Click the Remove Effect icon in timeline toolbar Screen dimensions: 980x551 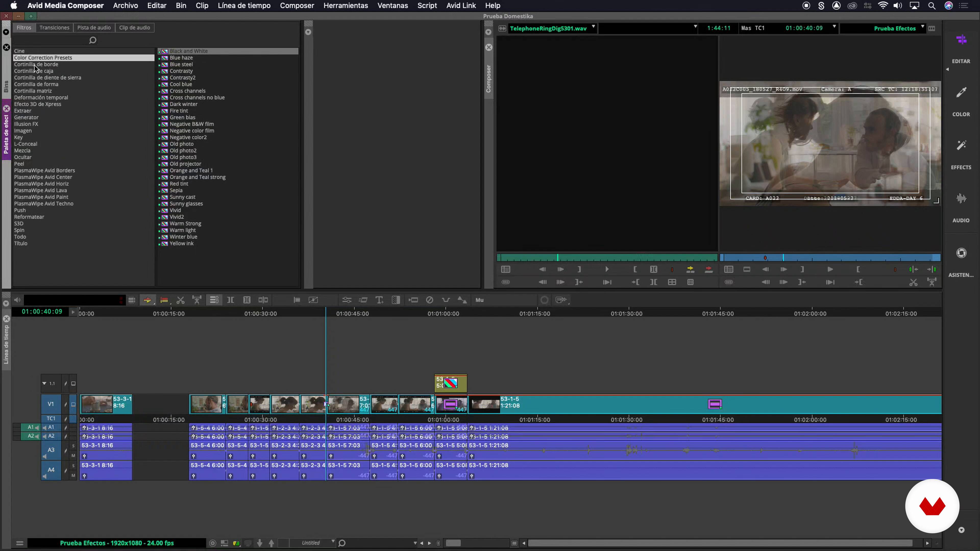[430, 300]
